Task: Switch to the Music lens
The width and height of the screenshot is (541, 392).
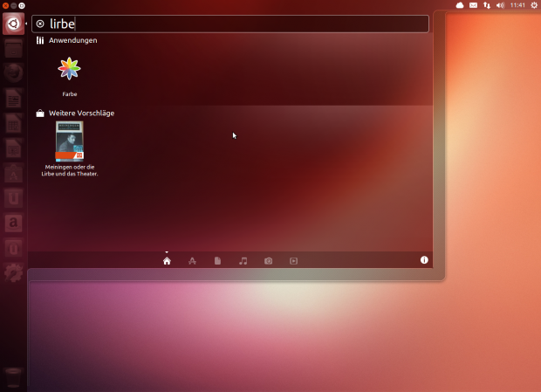Action: coord(243,261)
